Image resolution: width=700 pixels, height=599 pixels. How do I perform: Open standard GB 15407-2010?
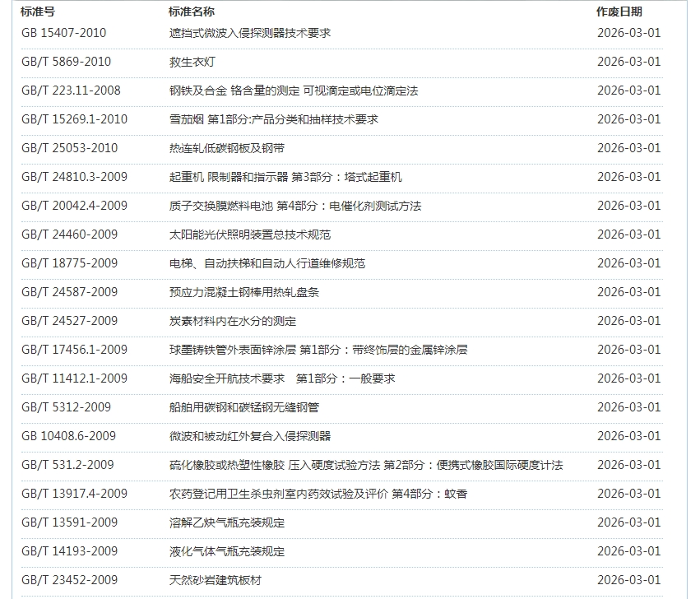63,33
